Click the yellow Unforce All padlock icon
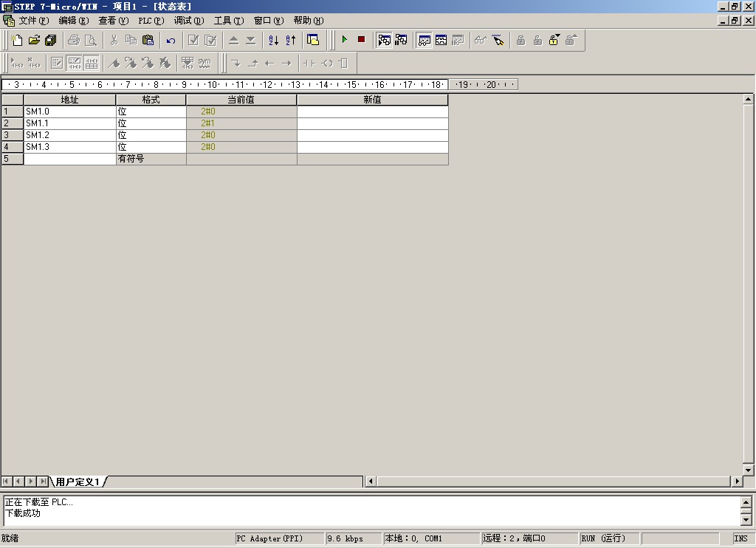This screenshot has height=548, width=756. 554,40
